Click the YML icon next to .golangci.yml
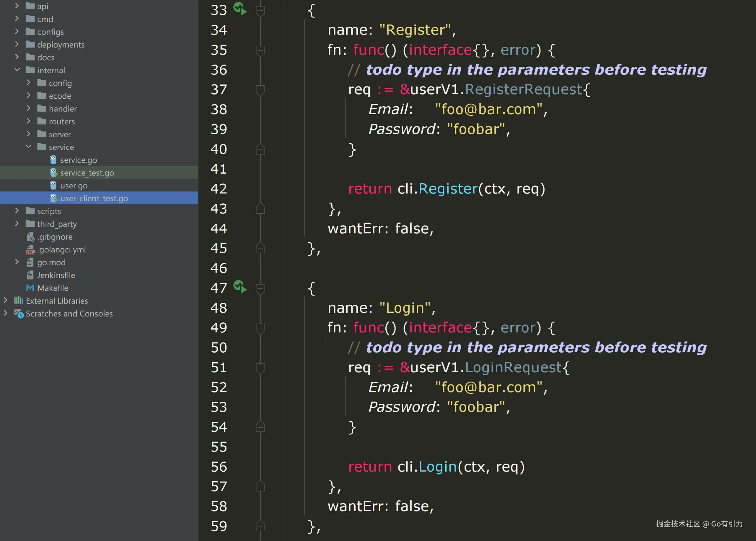The width and height of the screenshot is (756, 541). [x=30, y=250]
